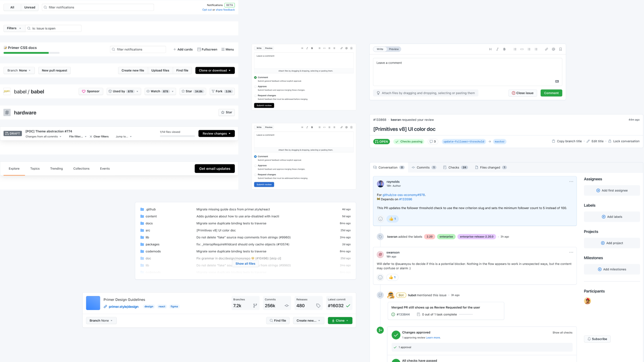
Task: Open saved replies with the bookmark icon
Action: point(560,49)
